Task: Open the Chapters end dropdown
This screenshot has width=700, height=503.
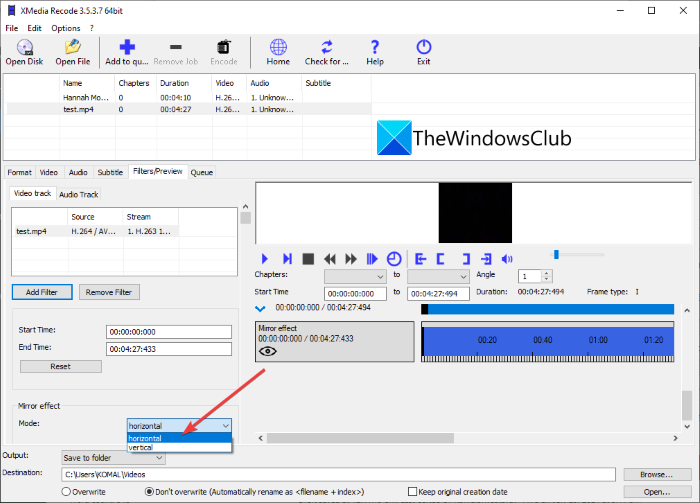Action: pyautogui.click(x=438, y=277)
